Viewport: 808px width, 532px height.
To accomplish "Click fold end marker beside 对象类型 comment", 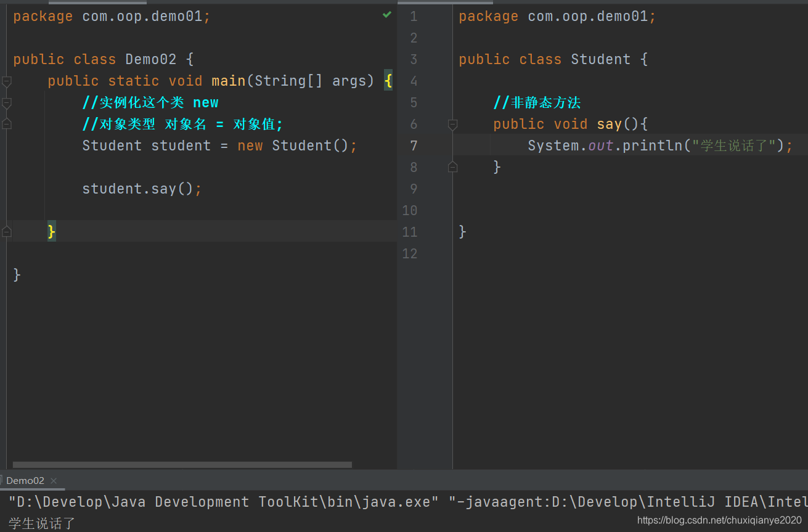I will (6, 124).
